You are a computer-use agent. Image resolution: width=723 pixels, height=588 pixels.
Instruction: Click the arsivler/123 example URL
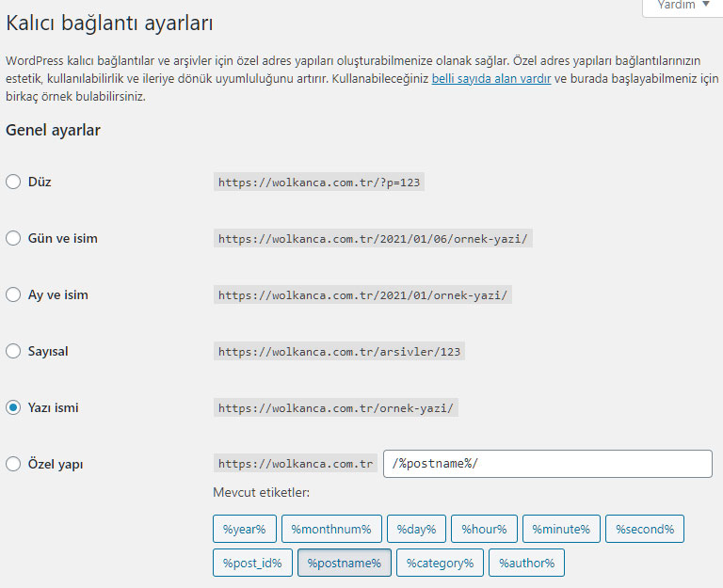pyautogui.click(x=339, y=351)
